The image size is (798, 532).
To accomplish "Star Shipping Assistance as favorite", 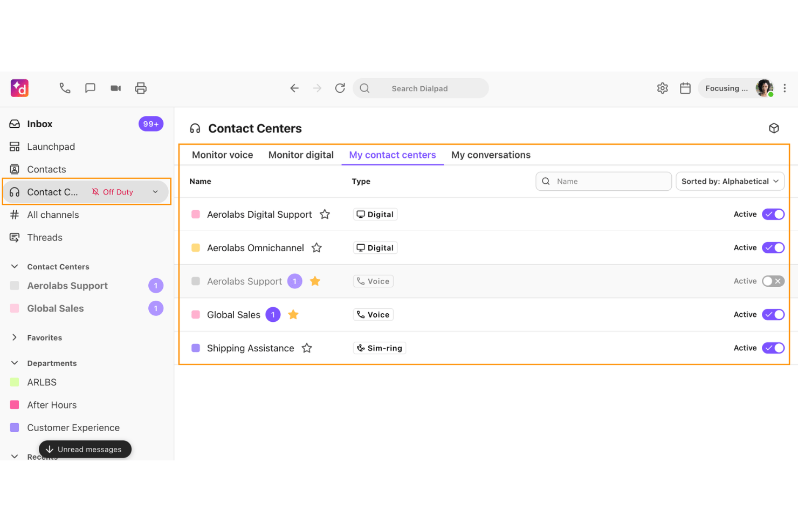I will 307,348.
